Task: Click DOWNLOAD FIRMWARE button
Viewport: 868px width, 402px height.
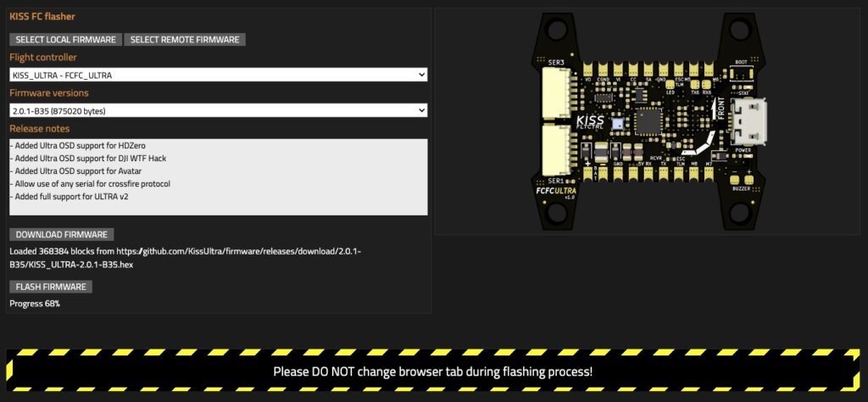Action: (61, 235)
